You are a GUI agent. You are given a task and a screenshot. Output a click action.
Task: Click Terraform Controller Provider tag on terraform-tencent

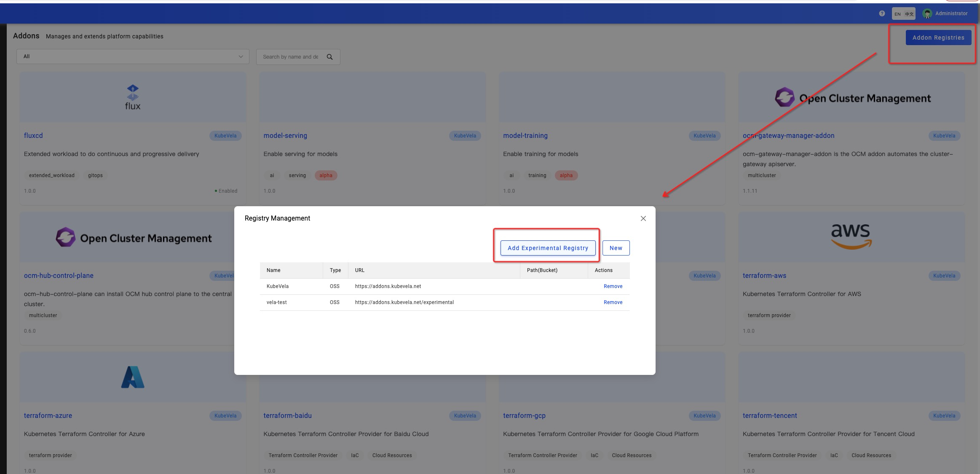(782, 455)
